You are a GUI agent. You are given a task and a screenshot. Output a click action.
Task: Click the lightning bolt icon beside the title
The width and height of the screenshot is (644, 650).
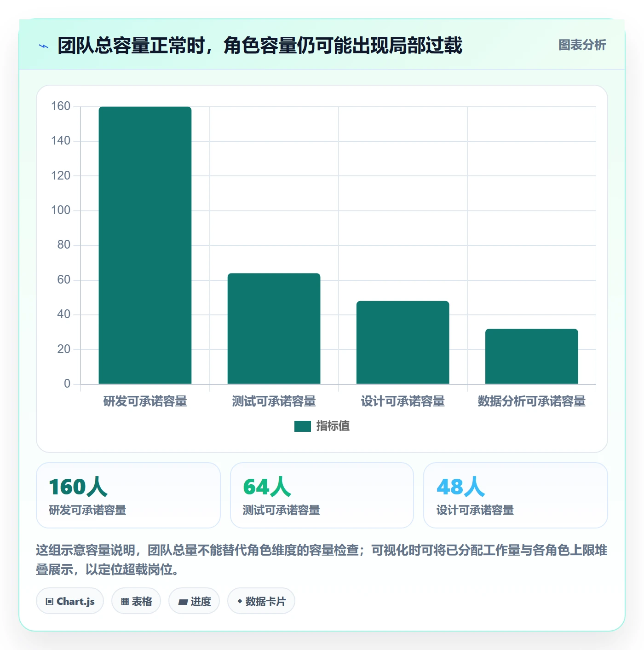click(44, 46)
